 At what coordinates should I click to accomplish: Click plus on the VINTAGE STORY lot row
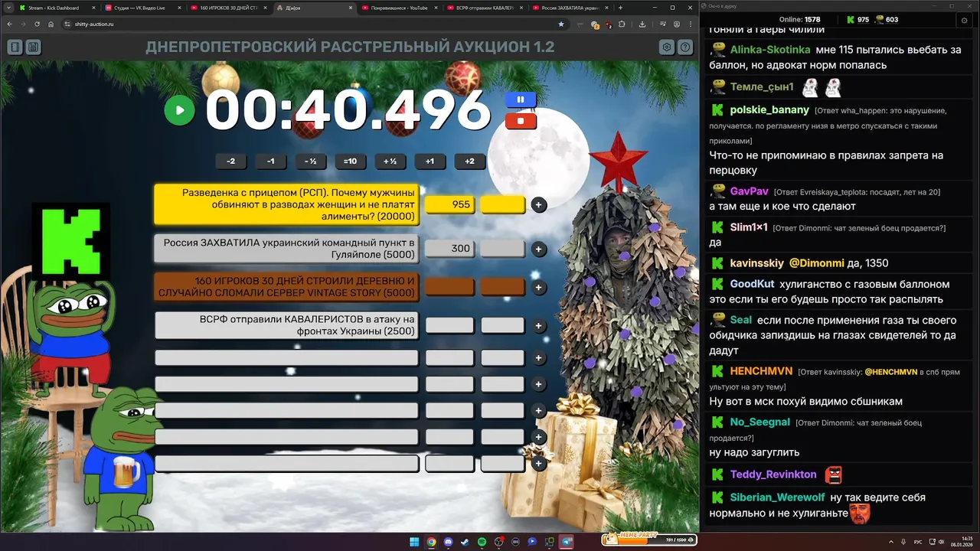(539, 287)
